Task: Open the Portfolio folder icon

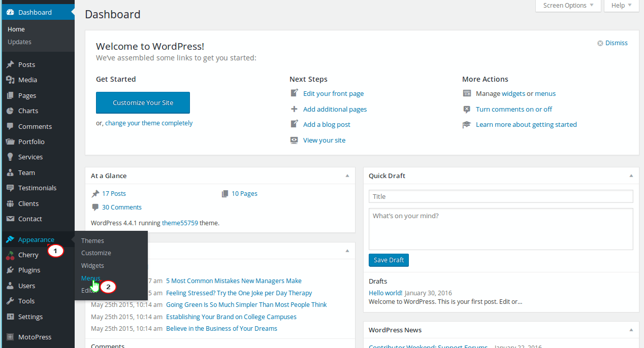Action: pyautogui.click(x=10, y=142)
